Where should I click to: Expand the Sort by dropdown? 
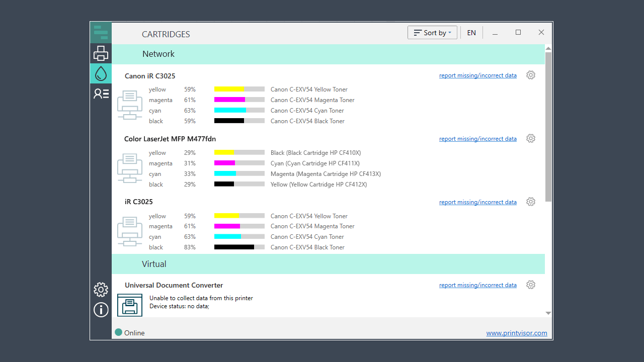(x=432, y=33)
